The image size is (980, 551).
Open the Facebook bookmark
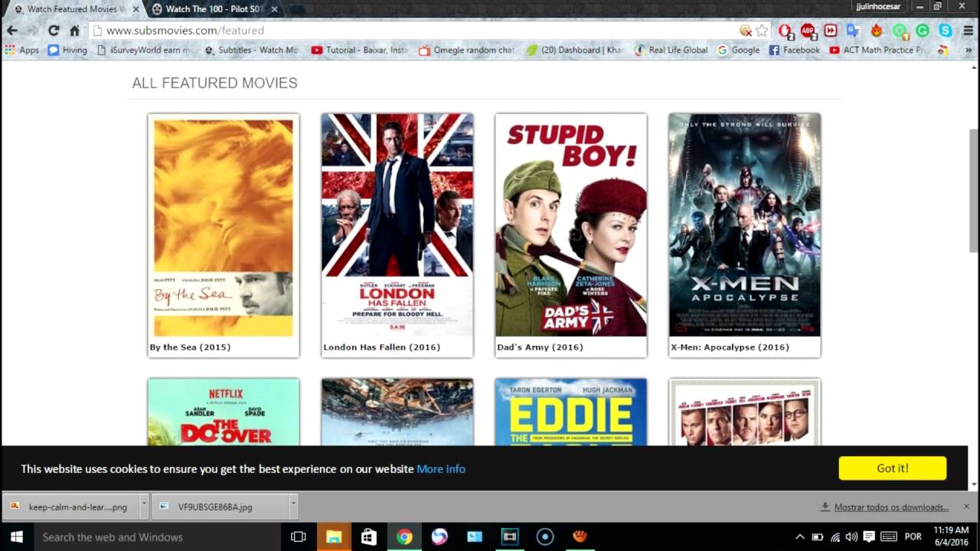click(x=794, y=50)
